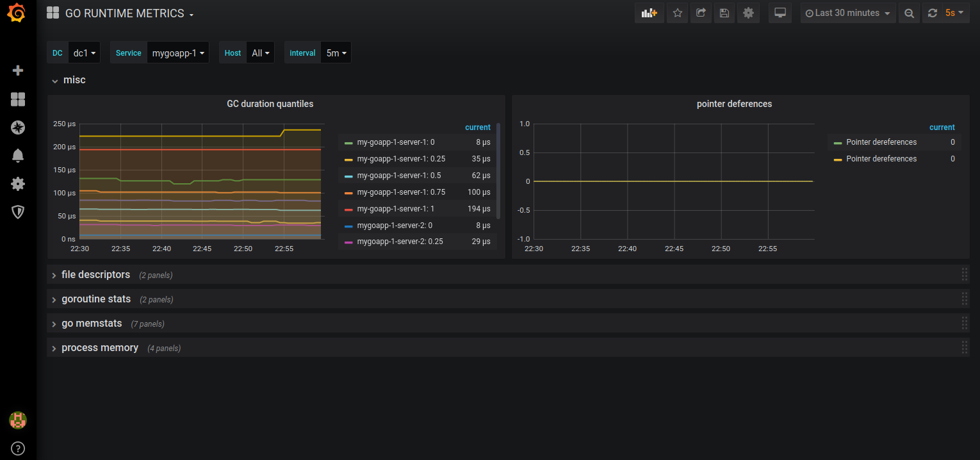Refresh the dashboard now
This screenshot has height=460, width=980.
(x=933, y=13)
